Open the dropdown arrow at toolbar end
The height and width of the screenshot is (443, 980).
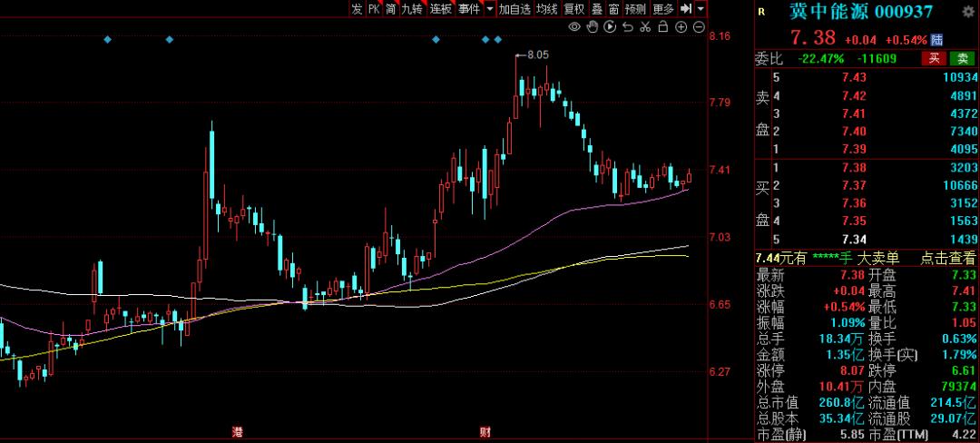pyautogui.click(x=701, y=8)
